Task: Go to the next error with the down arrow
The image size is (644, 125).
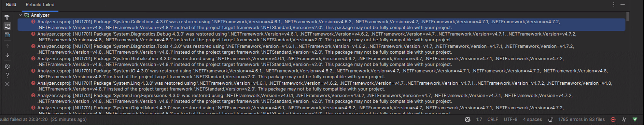Action: (7, 55)
